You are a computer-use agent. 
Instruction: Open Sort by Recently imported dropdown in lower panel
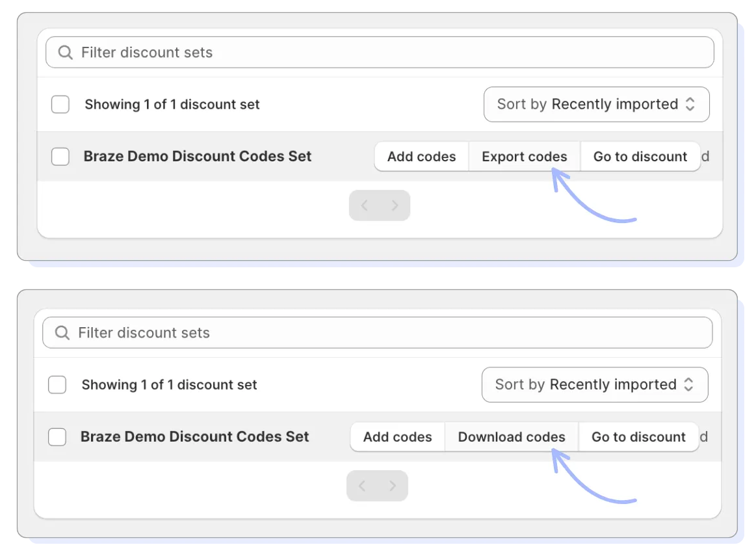595,384
